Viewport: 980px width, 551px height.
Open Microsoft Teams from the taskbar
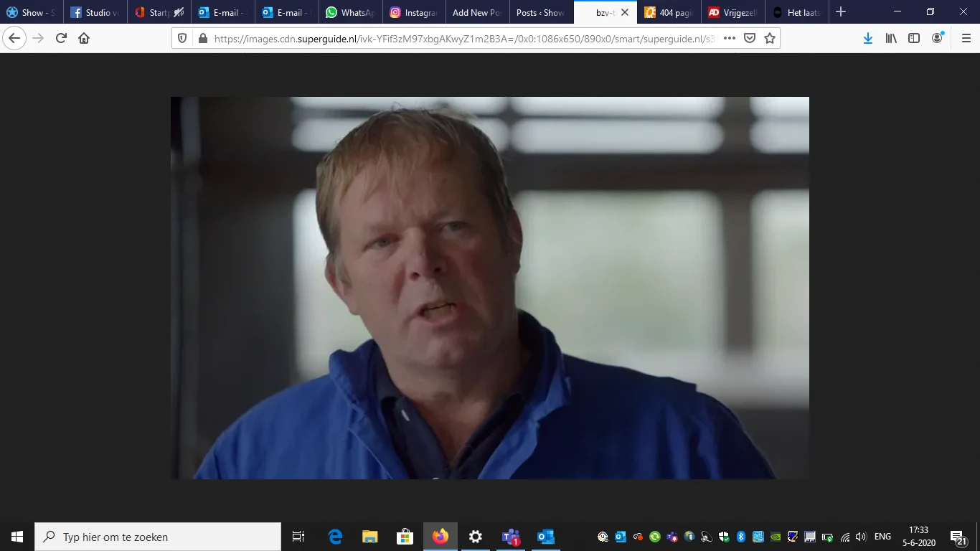tap(511, 537)
